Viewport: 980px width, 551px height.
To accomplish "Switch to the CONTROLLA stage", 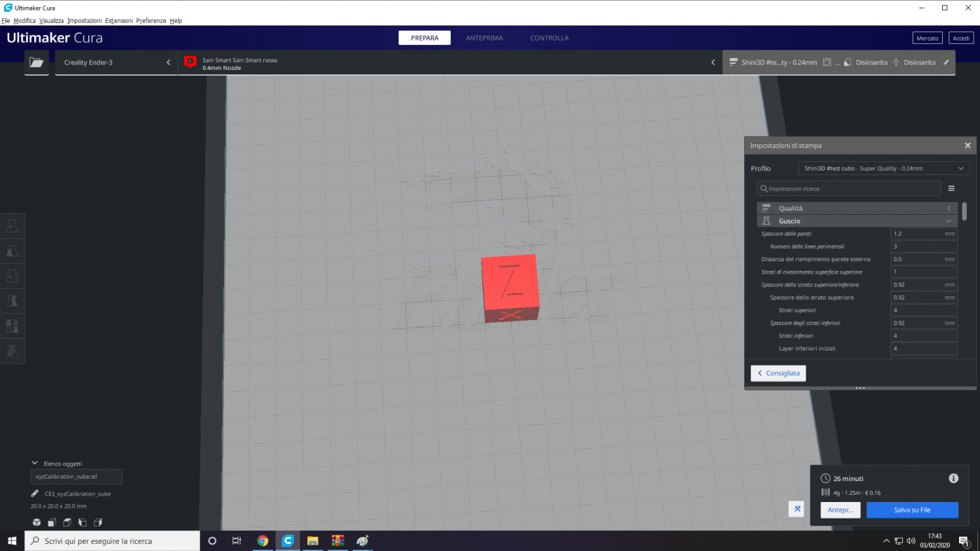I will click(549, 38).
